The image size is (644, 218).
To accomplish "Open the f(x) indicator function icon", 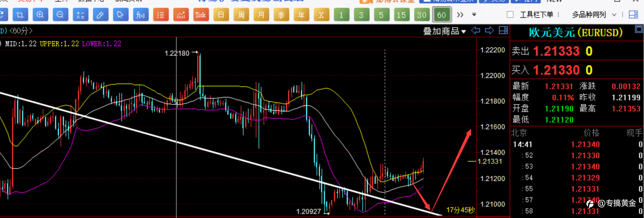I will 141,15.
